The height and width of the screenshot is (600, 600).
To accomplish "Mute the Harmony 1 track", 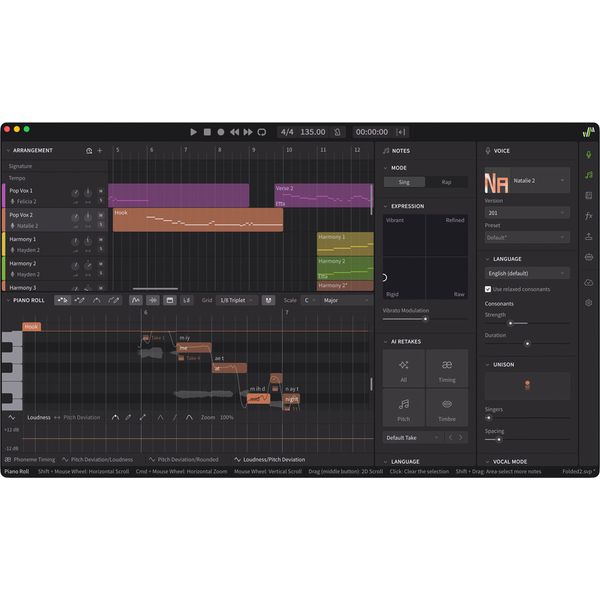I will point(101,240).
